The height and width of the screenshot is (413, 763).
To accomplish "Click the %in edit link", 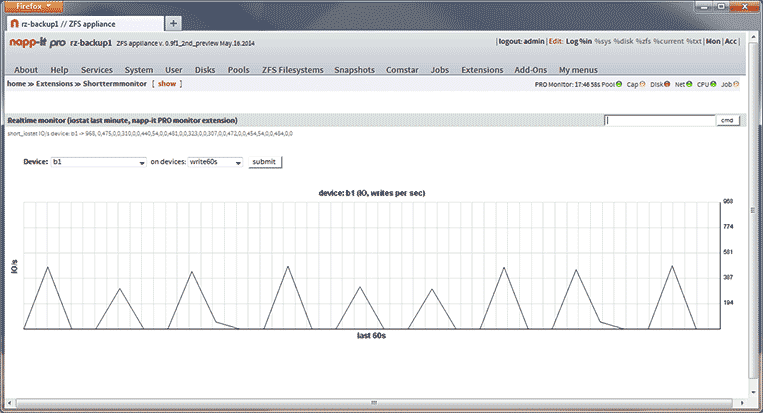I will tap(585, 41).
